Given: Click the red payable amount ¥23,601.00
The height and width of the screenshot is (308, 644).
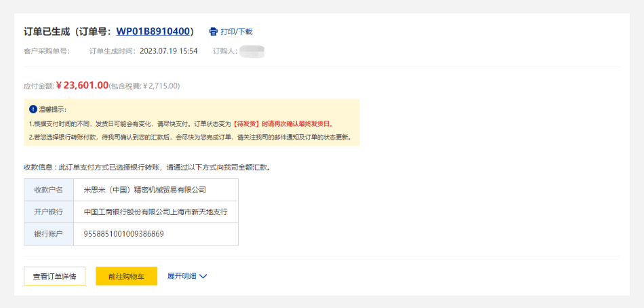Looking at the screenshot, I should point(82,85).
